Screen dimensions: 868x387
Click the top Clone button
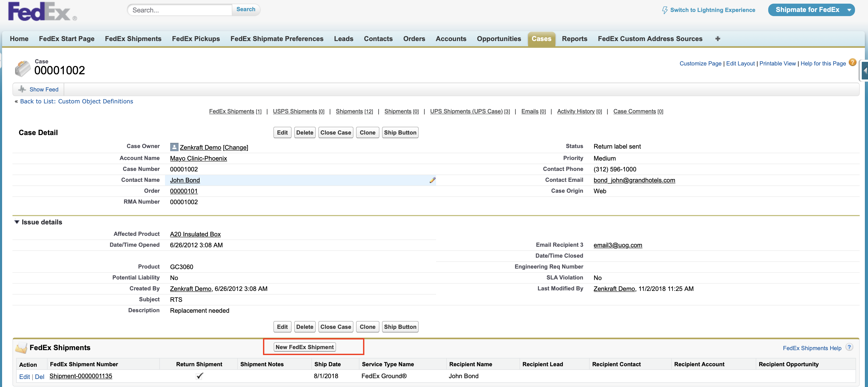pos(367,132)
